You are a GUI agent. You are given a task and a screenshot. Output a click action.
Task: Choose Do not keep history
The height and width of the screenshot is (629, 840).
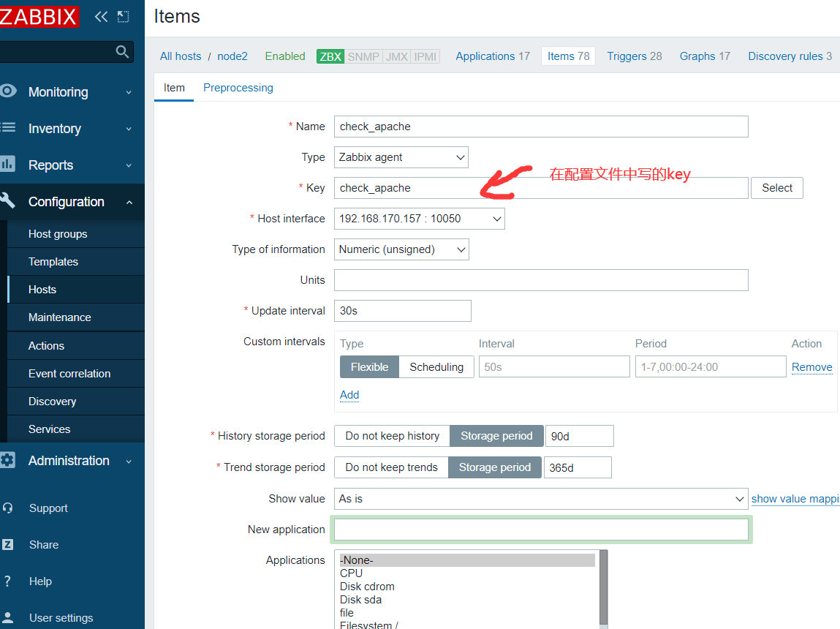(392, 436)
